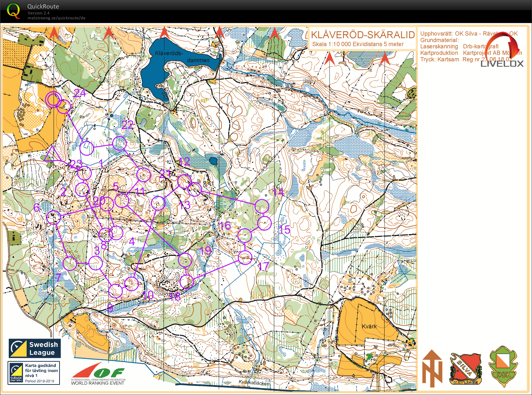Select the control circle labeled 2
This screenshot has height=395, width=532.
tap(82, 190)
